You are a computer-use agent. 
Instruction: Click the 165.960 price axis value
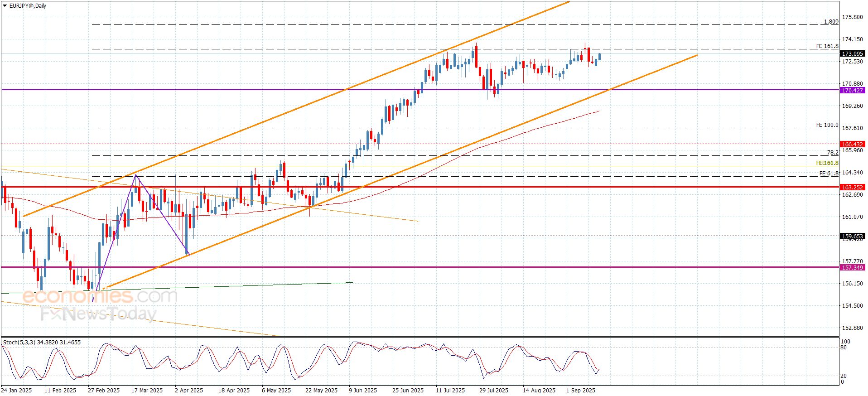click(x=852, y=150)
